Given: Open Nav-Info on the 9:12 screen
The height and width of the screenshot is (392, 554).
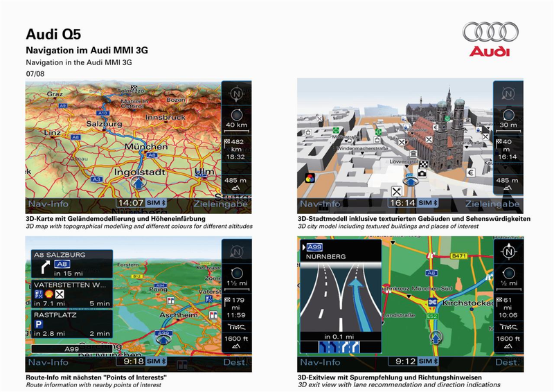Looking at the screenshot, I should pos(320,362).
